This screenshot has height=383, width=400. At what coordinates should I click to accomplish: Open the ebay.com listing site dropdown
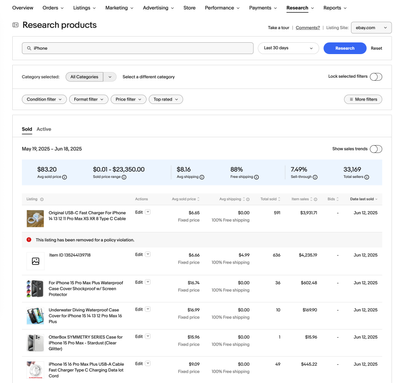(371, 28)
